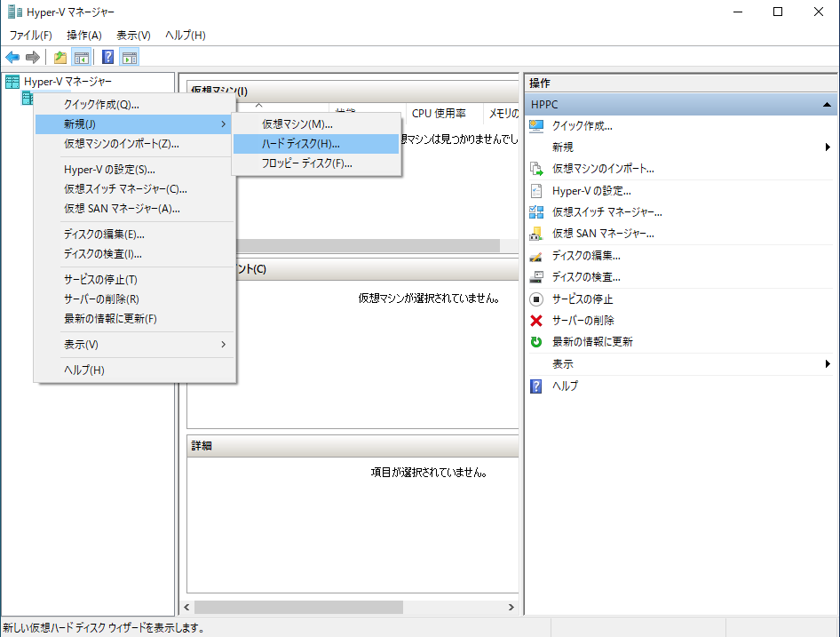Click クイック作成... link in actions pane
840x637 pixels.
pyautogui.click(x=582, y=126)
